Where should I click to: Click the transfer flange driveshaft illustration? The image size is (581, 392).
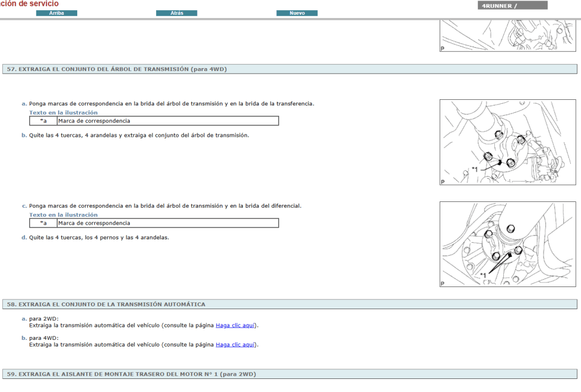click(x=507, y=142)
